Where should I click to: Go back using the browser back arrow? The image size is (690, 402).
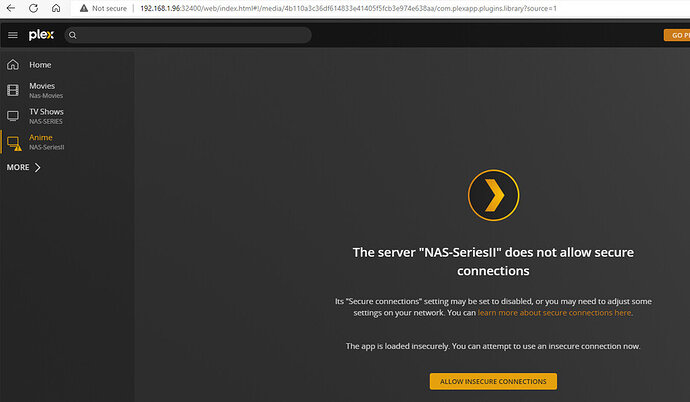point(11,8)
